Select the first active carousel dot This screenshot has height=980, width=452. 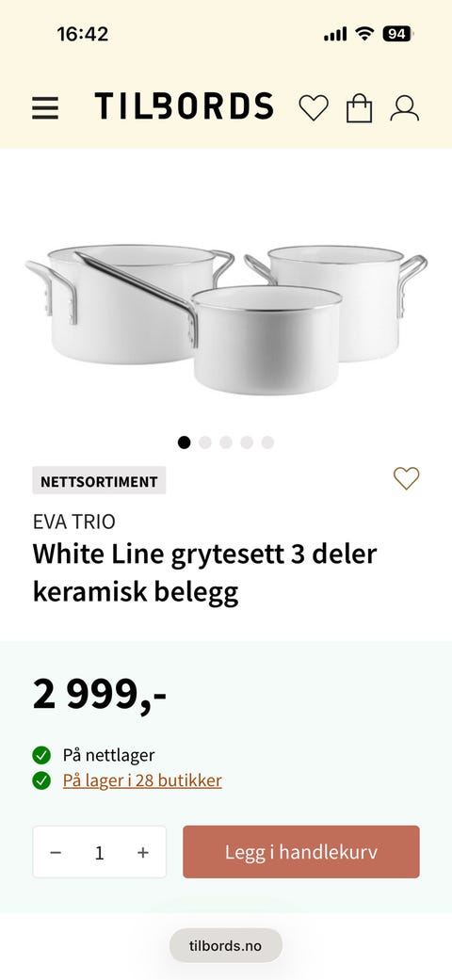tap(184, 442)
